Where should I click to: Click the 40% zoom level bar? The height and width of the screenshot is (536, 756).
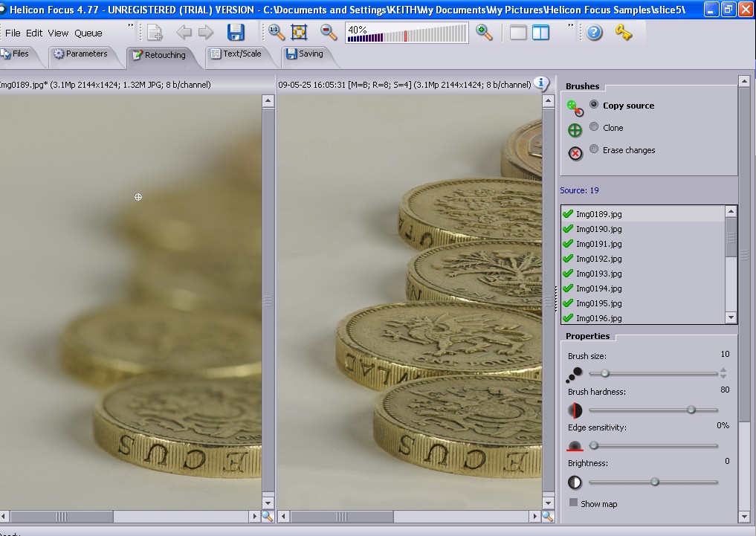click(407, 33)
